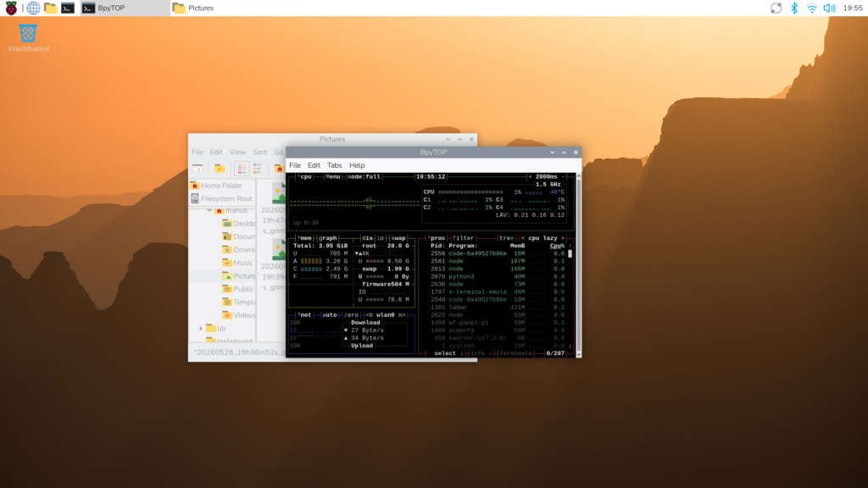Select process row x-terminal-emula
The image size is (868, 488).
point(497,291)
